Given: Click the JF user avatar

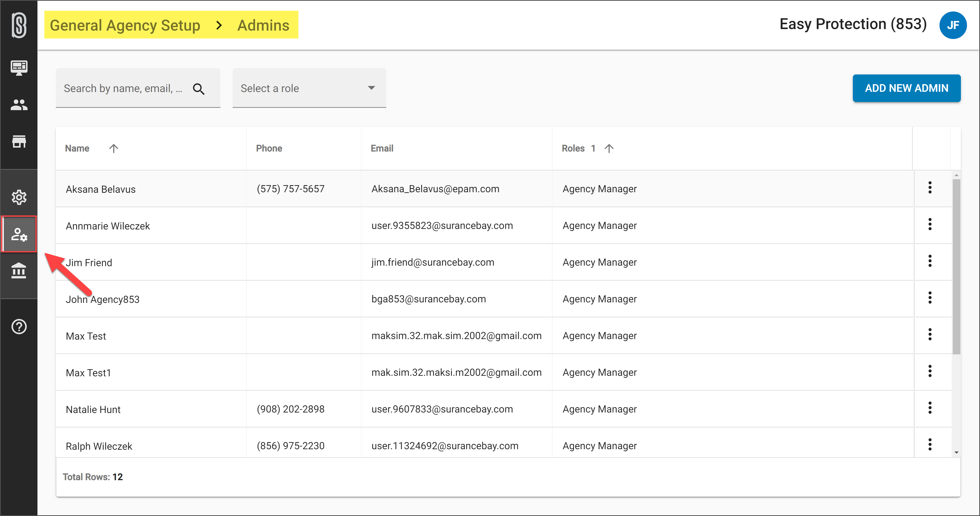Looking at the screenshot, I should pos(953,25).
